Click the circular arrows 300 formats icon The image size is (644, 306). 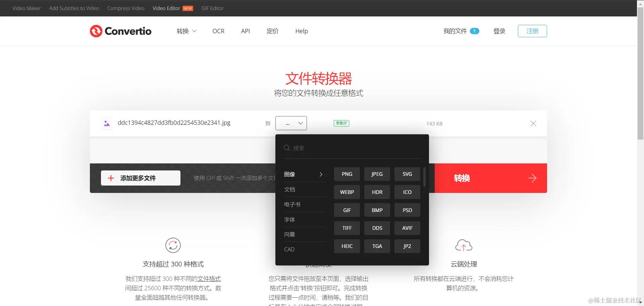coord(173,245)
